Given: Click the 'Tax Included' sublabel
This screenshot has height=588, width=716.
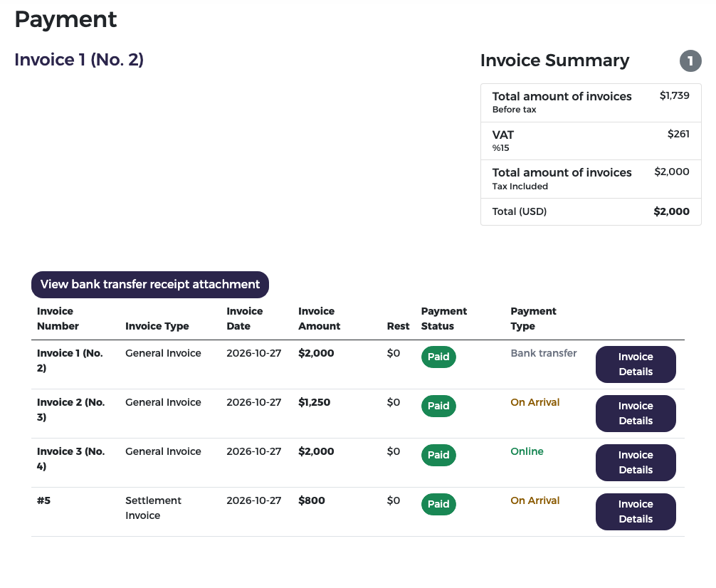Looking at the screenshot, I should [x=520, y=187].
